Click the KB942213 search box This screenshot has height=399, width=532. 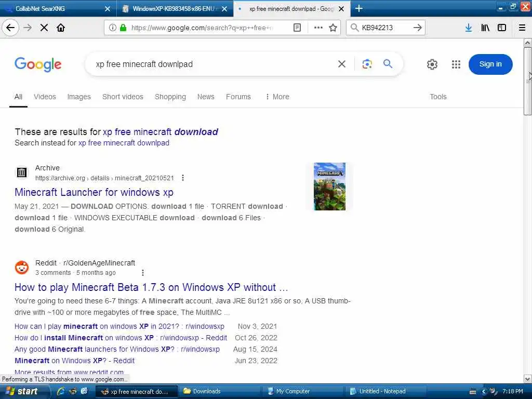(x=386, y=28)
